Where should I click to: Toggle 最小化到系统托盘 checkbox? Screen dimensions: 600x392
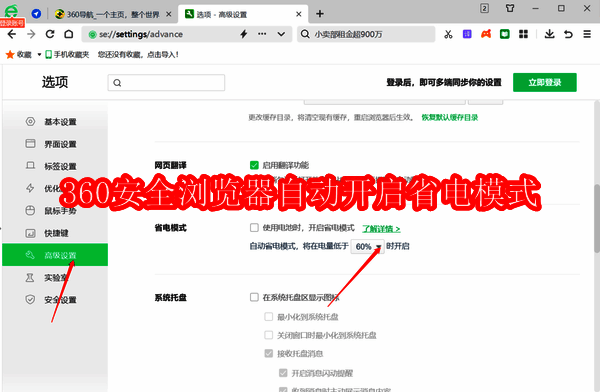tap(269, 317)
